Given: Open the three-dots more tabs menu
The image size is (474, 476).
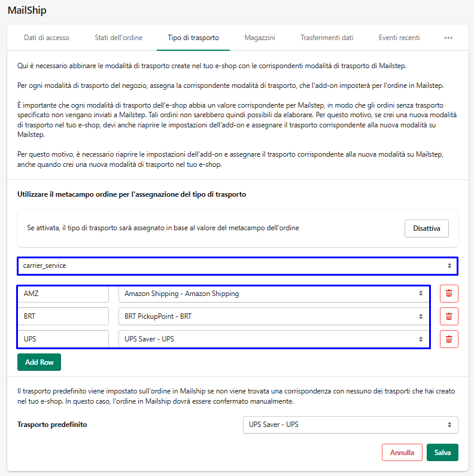Looking at the screenshot, I should point(448,38).
